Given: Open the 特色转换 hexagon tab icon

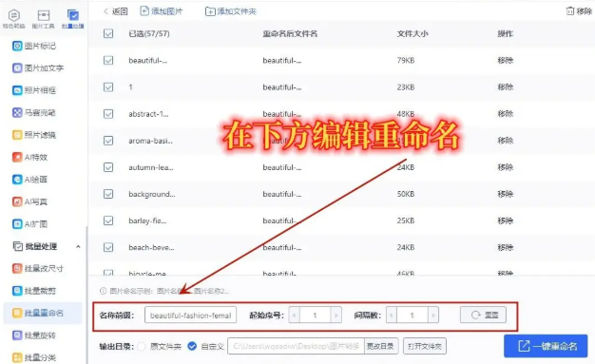Looking at the screenshot, I should (x=13, y=15).
